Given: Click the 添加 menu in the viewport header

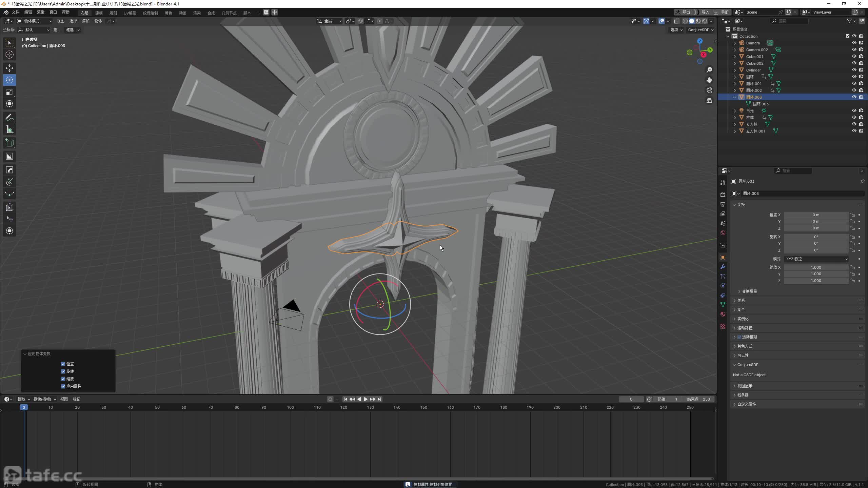Looking at the screenshot, I should click(85, 21).
